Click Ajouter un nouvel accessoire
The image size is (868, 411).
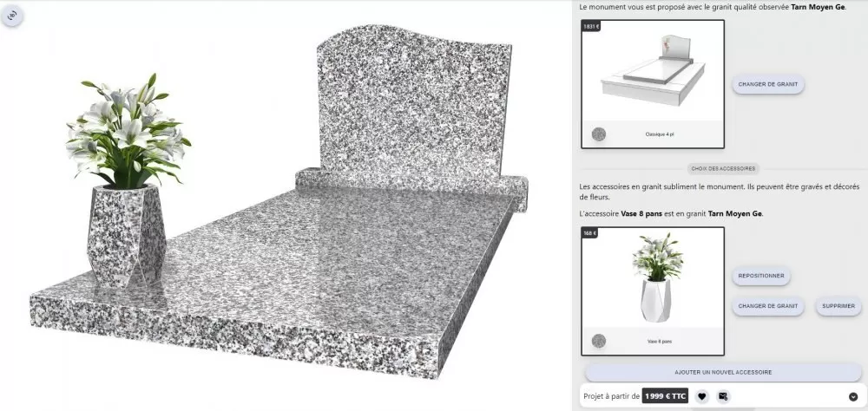[x=723, y=372]
